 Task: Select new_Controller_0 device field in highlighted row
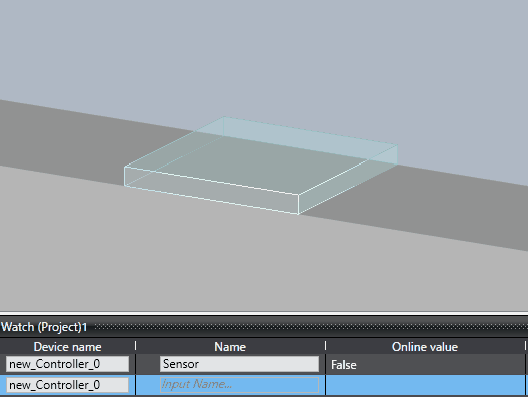(67, 385)
